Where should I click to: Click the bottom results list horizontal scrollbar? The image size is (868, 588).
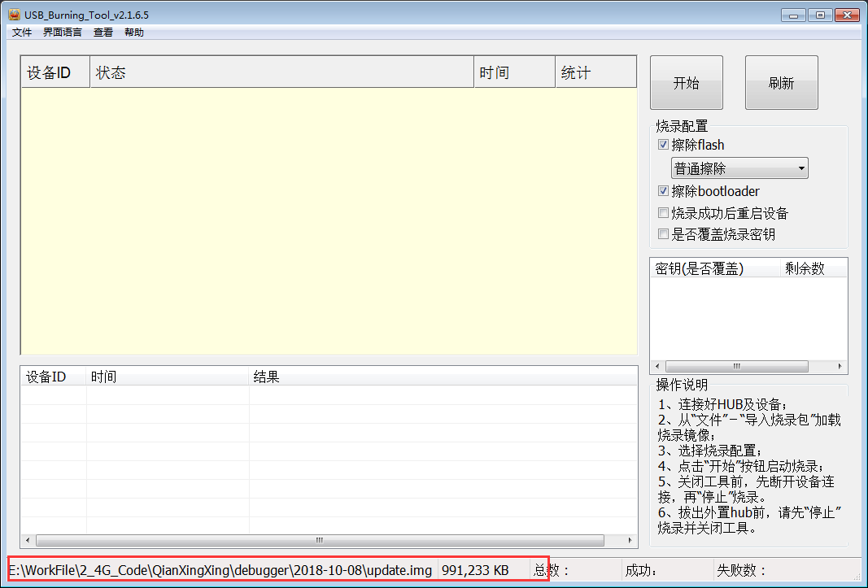click(318, 539)
